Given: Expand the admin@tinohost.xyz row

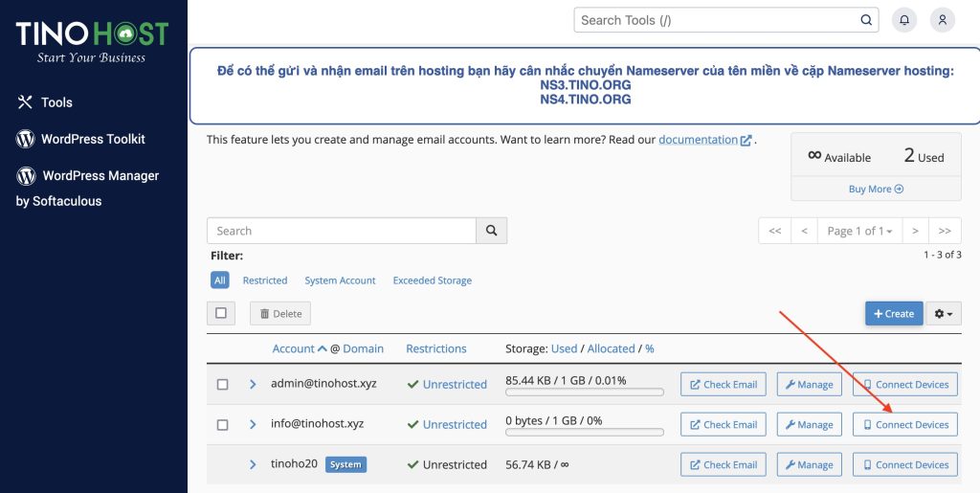Looking at the screenshot, I should (x=253, y=384).
